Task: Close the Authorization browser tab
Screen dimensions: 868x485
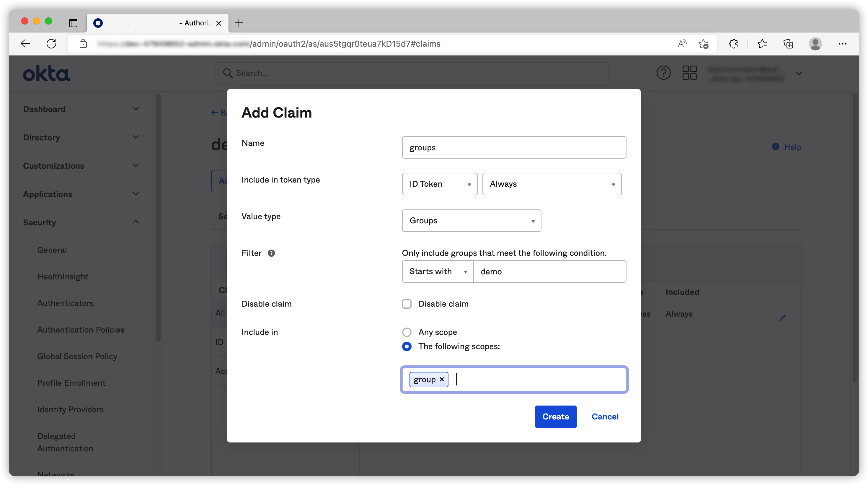Action: coord(219,23)
